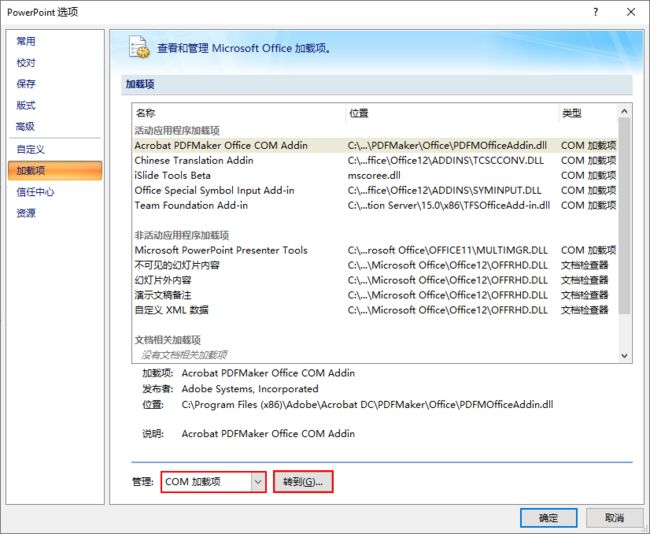Click the MULTIMGR.DLL location path
The height and width of the screenshot is (534, 650).
448,250
